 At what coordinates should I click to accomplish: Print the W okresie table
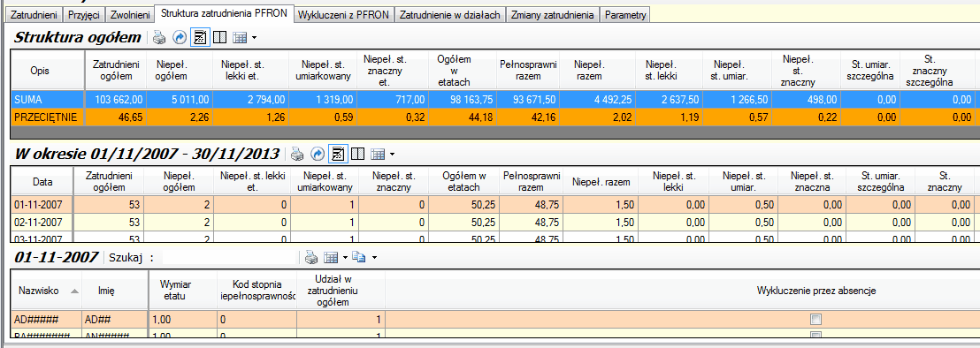coord(298,154)
